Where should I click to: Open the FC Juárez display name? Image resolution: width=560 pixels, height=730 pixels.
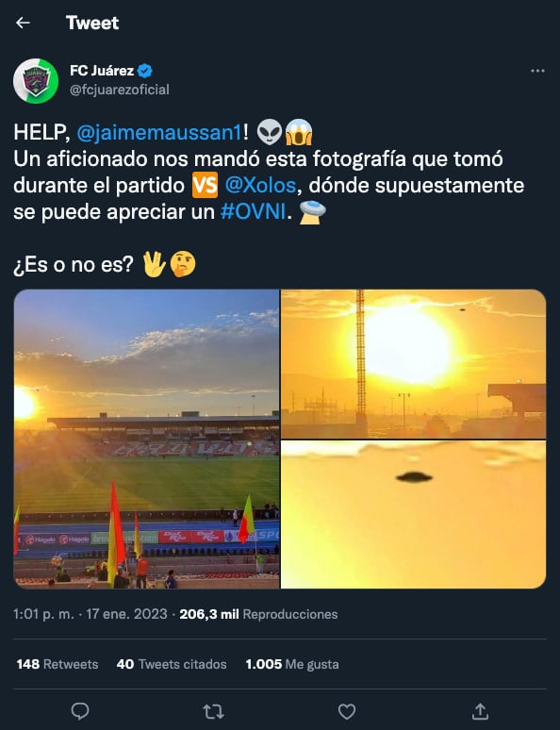(x=102, y=71)
